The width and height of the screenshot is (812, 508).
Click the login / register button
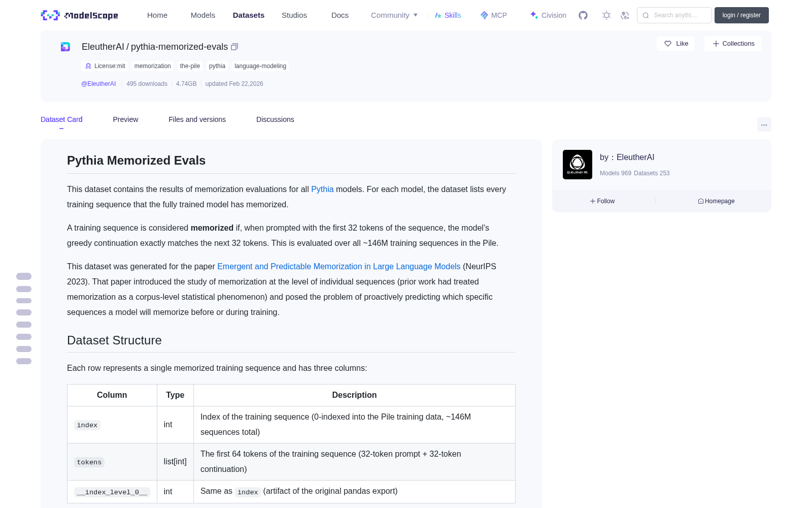click(x=741, y=15)
